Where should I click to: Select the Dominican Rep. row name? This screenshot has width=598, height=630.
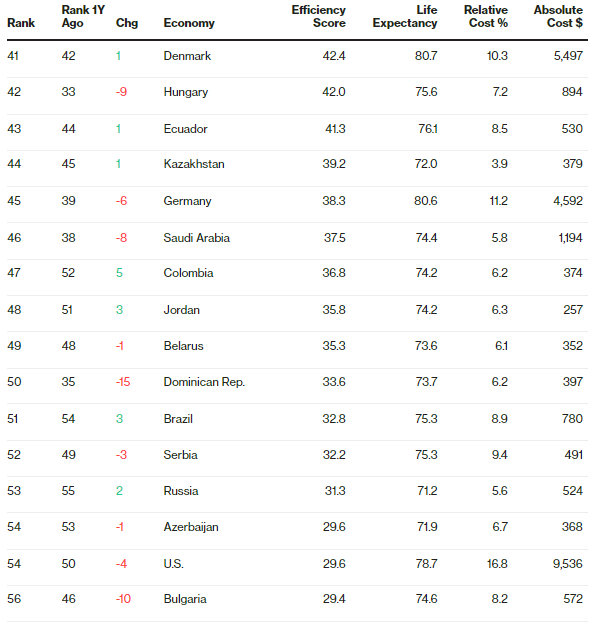click(204, 382)
